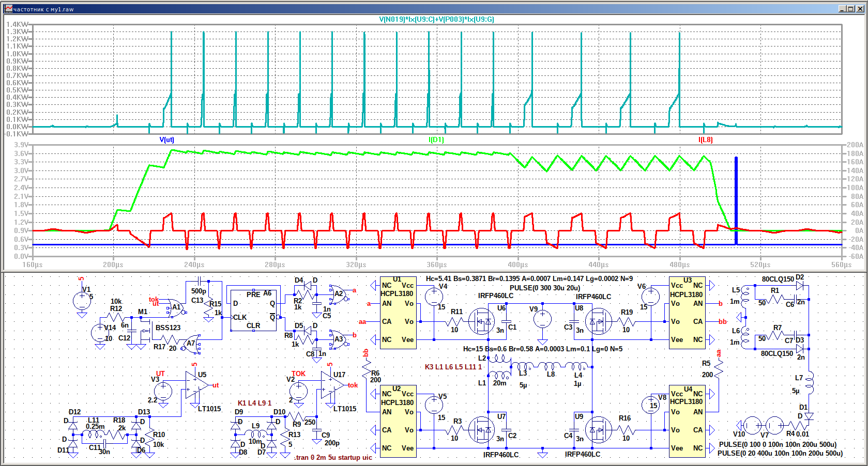
Task: Select the R5 200 ohm resistor
Action: tap(718, 369)
